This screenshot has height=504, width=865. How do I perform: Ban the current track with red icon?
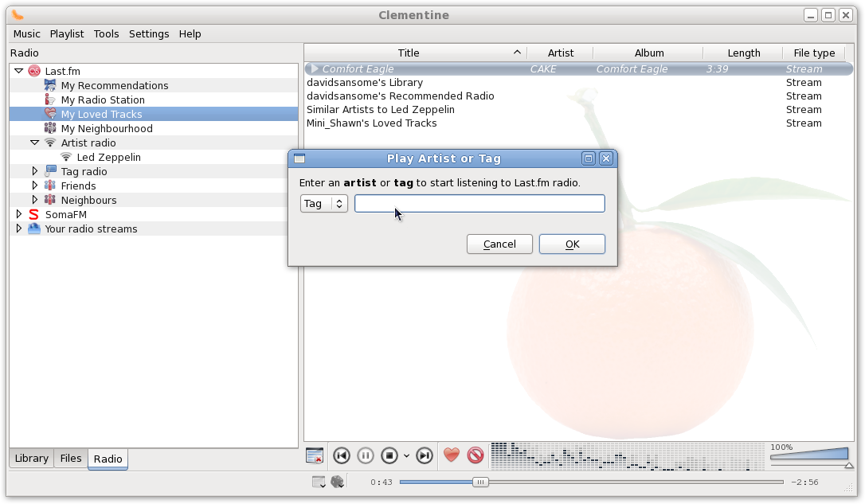476,455
